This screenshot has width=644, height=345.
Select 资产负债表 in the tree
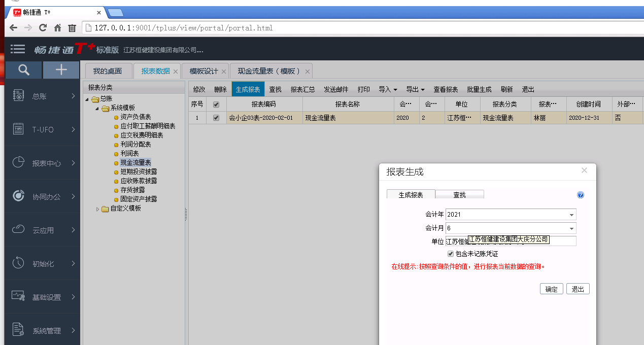[135, 117]
